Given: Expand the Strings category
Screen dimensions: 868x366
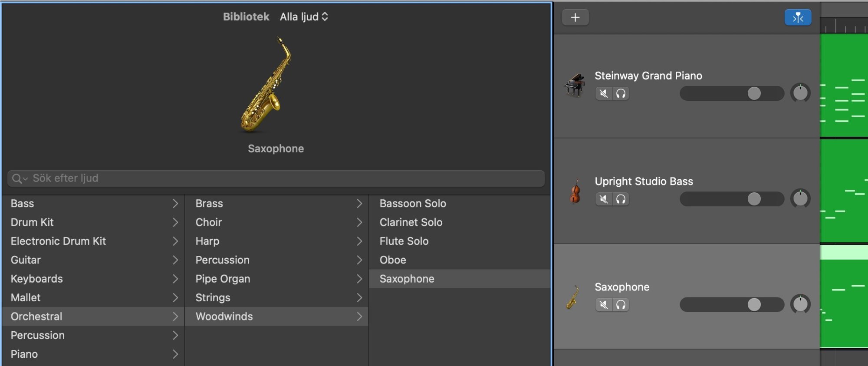Looking at the screenshot, I should tap(260, 297).
